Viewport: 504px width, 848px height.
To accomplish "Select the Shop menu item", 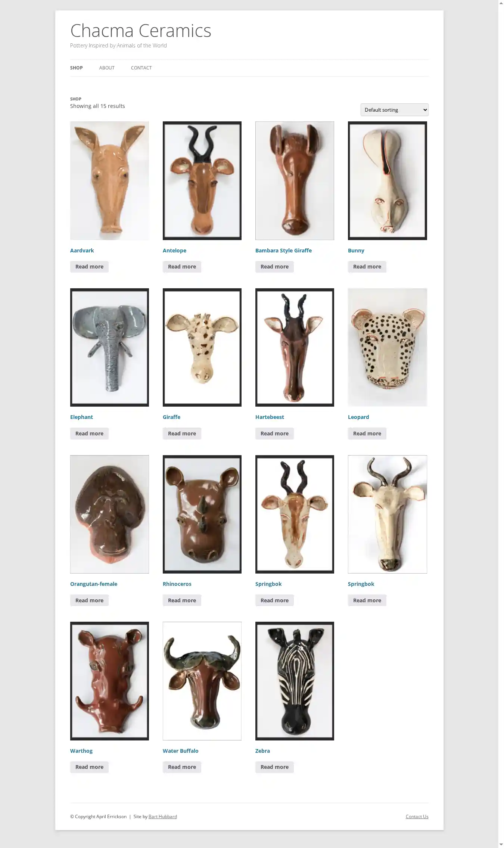I will (x=77, y=68).
